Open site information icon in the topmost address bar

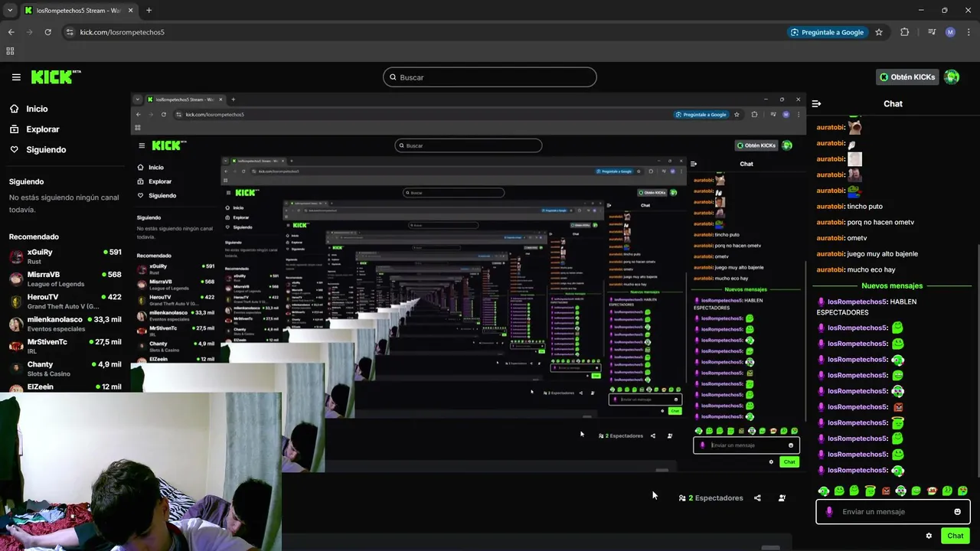tap(70, 32)
